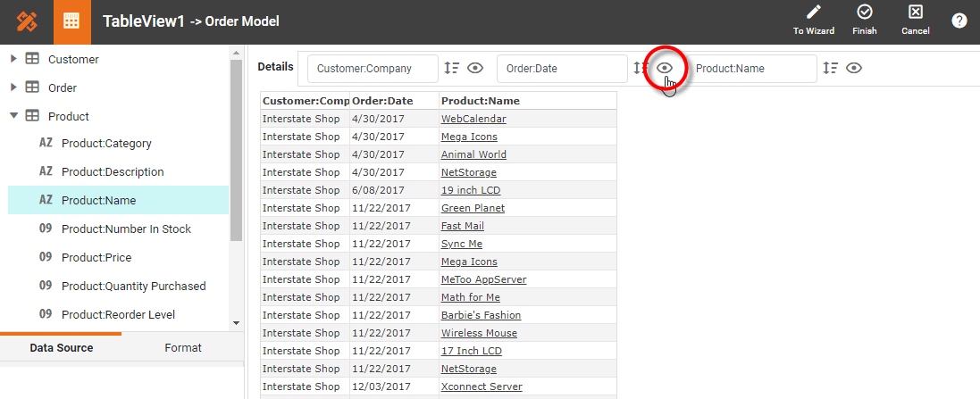Click the app logo icon
Viewport: 980px width, 399px height.
pos(27,21)
